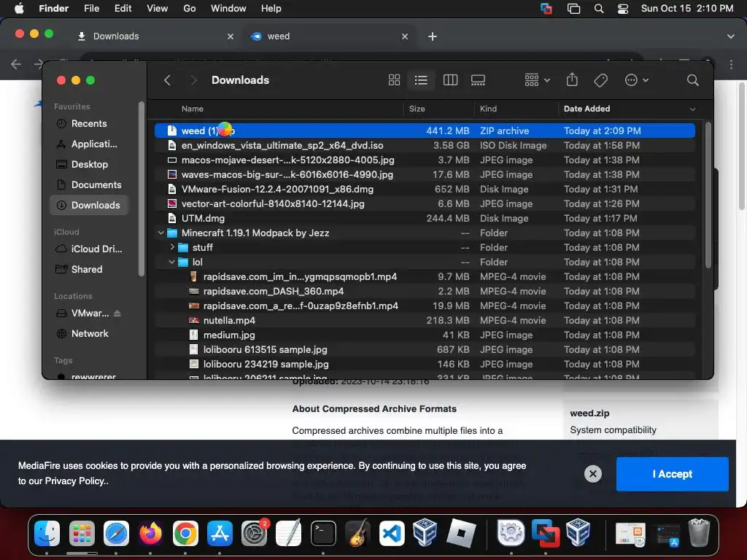The height and width of the screenshot is (560, 747).
Task: Open Spotlight search in menu bar
Action: pyautogui.click(x=599, y=9)
